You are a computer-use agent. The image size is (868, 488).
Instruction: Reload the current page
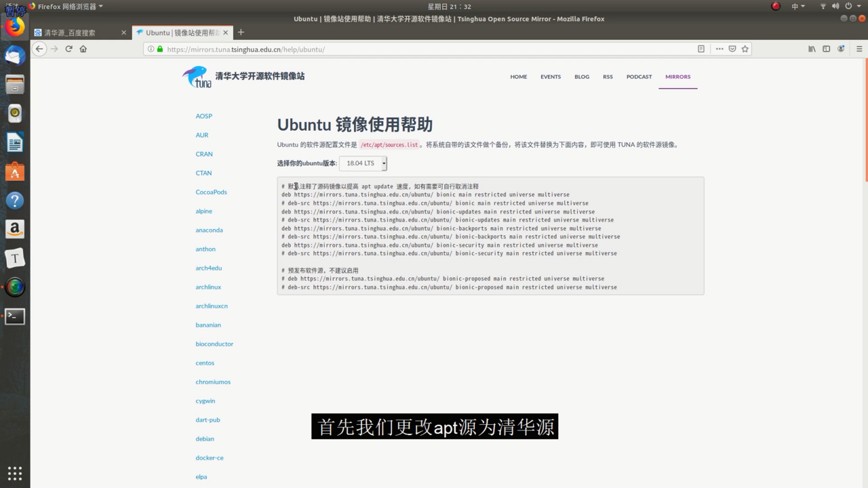[x=68, y=49]
